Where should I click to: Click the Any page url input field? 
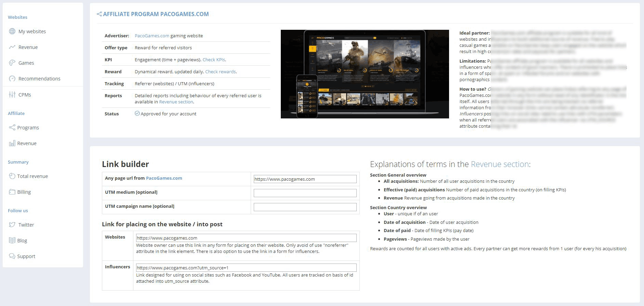coord(305,179)
